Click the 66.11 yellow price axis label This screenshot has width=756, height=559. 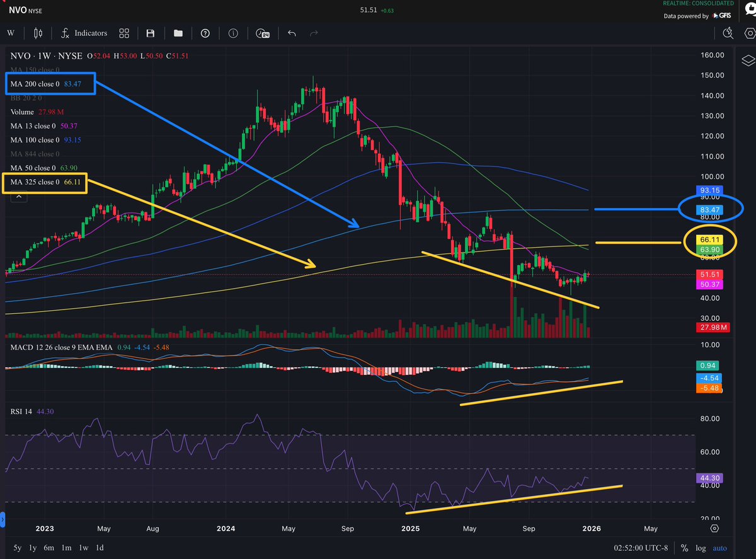[711, 240]
